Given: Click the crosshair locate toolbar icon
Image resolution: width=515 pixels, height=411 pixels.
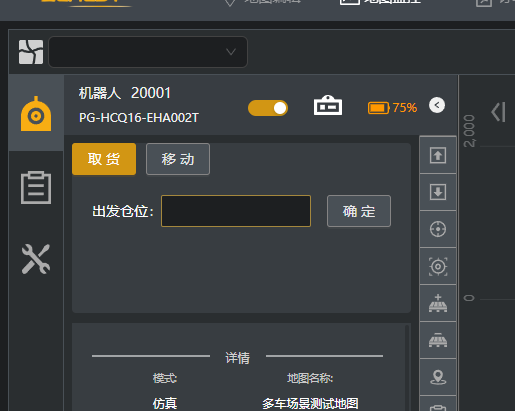Looking at the screenshot, I should 438,229.
